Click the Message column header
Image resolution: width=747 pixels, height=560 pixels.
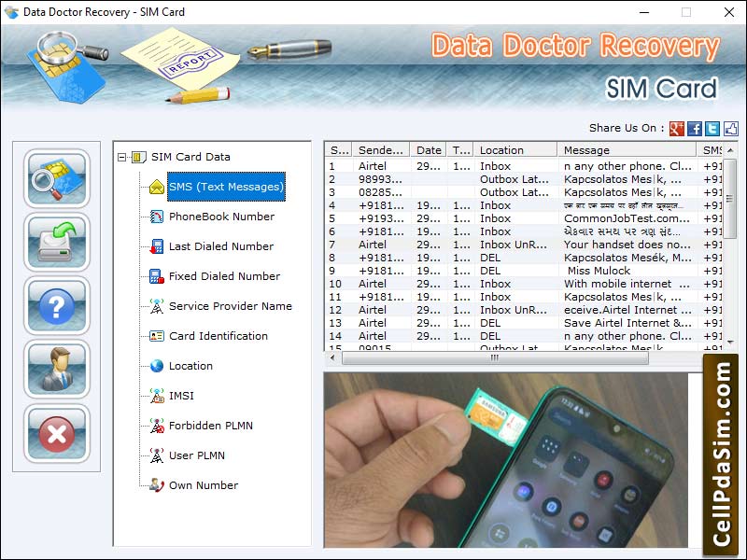pos(626,150)
